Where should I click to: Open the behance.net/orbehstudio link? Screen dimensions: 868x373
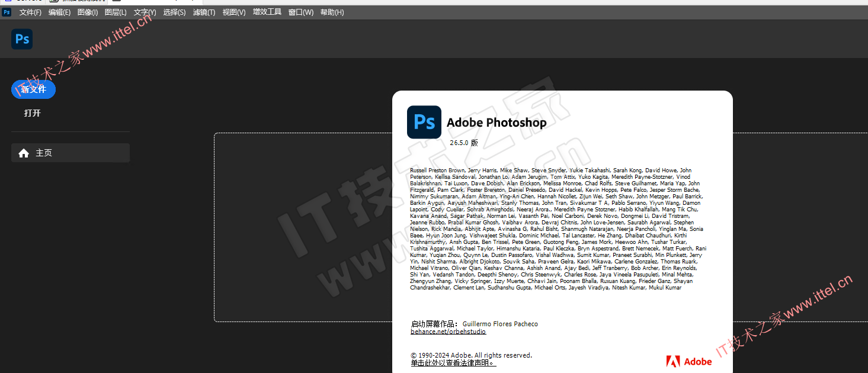pyautogui.click(x=448, y=332)
